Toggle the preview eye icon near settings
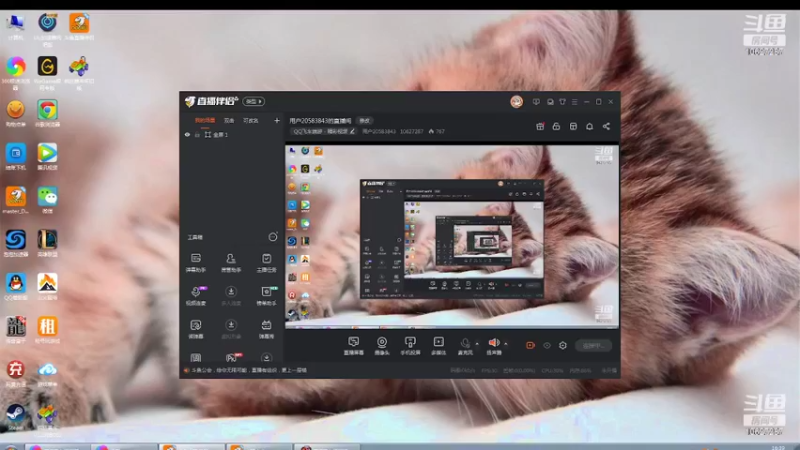This screenshot has width=800, height=450. point(546,345)
